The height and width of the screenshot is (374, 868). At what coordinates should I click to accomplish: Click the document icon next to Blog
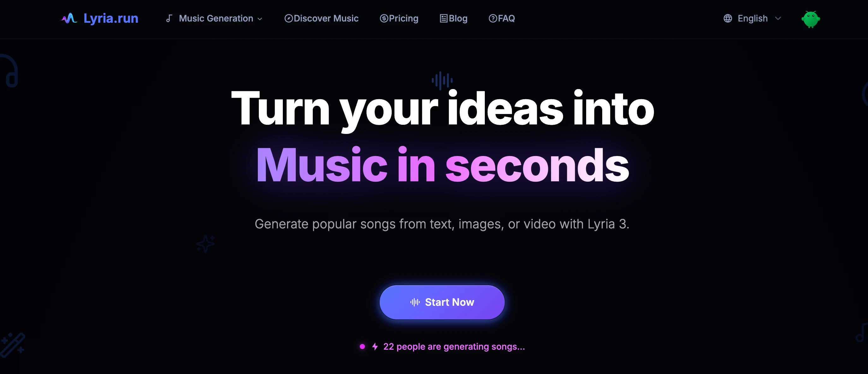coord(444,18)
